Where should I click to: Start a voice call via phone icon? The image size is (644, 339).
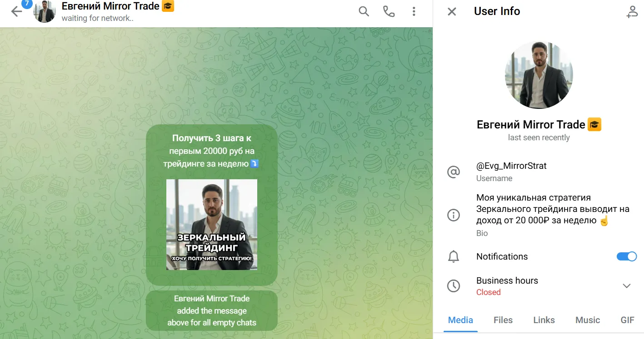pos(389,11)
